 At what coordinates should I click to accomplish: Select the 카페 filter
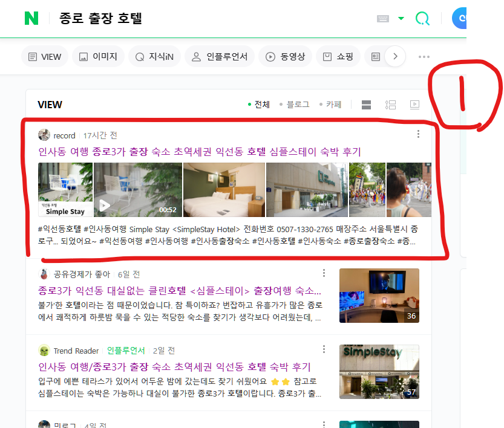pos(330,105)
